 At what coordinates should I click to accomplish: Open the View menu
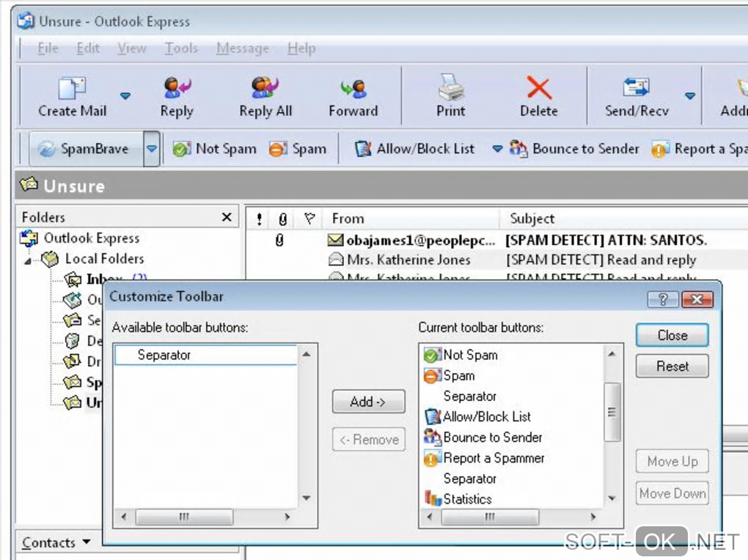[x=132, y=48]
